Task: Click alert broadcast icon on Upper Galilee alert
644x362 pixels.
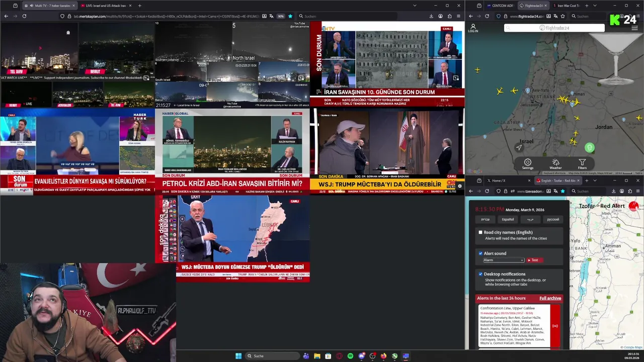Action: (x=555, y=326)
